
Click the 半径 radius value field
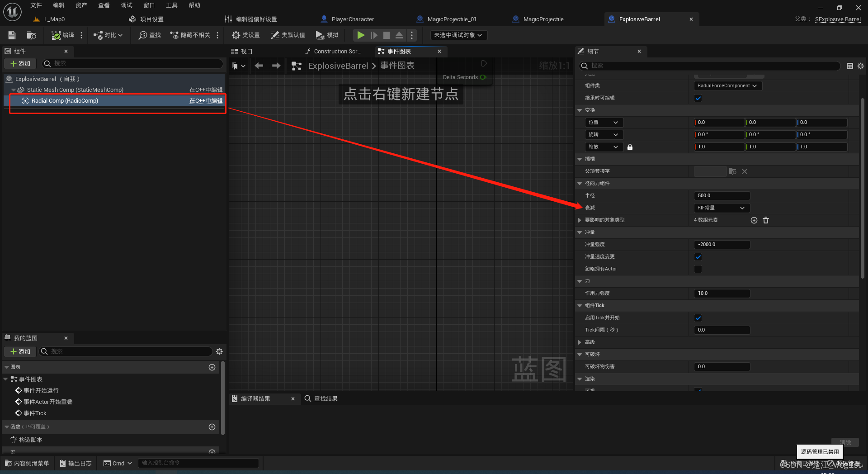coord(722,196)
